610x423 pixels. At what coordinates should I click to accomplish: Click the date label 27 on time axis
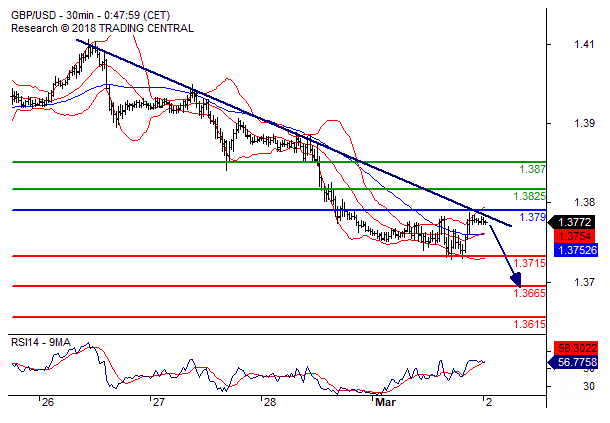158,402
